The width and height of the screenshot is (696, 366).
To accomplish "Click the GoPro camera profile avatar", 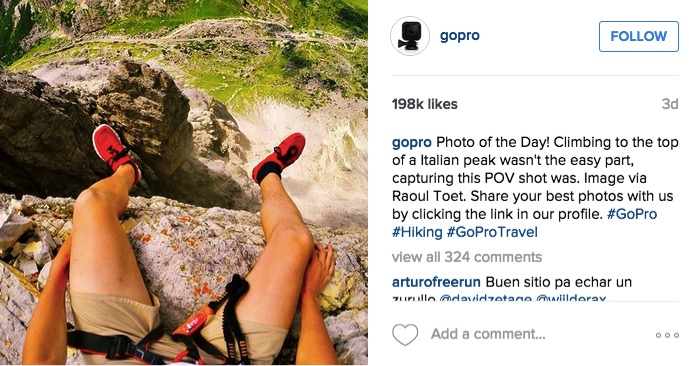I will point(410,36).
